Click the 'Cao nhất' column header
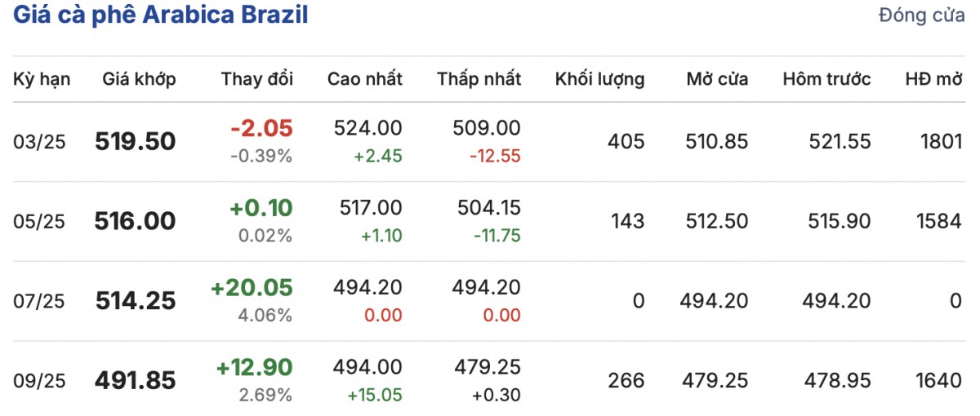This screenshot has height=416, width=980. (365, 79)
